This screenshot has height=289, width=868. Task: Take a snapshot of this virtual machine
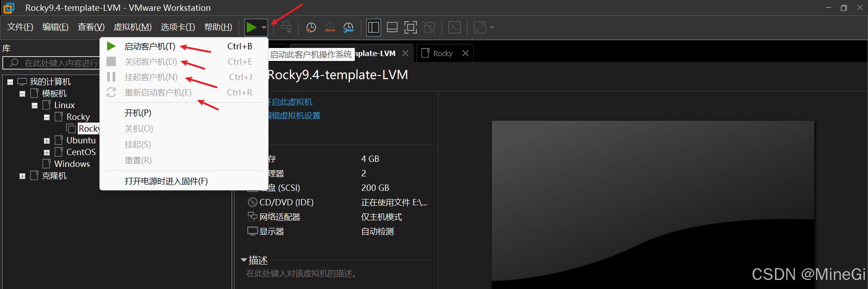(311, 28)
